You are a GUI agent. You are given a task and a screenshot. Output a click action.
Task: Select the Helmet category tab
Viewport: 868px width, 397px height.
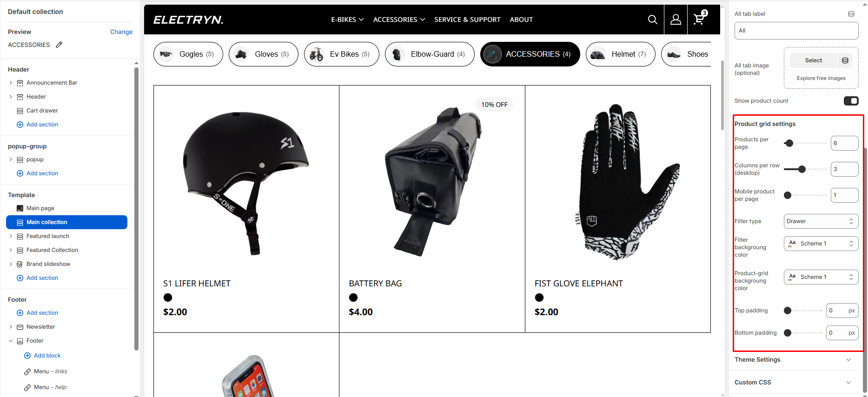click(620, 54)
